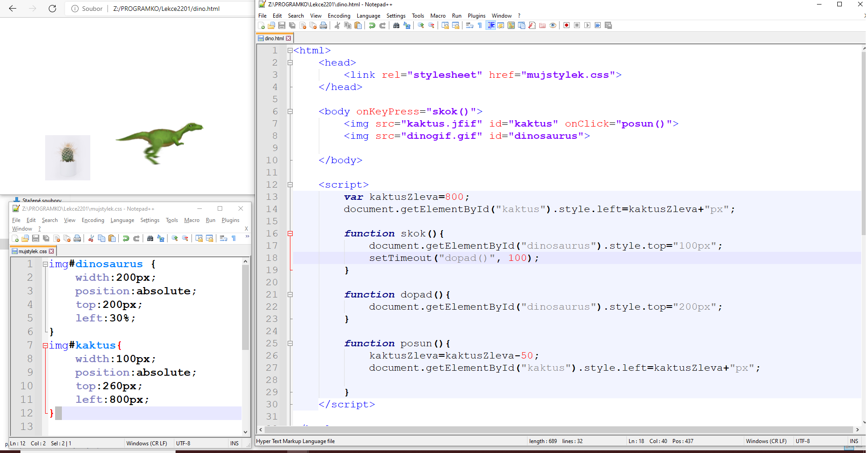This screenshot has width=868, height=453.
Task: Collapse the img#dinosaurus CSS block
Action: [x=45, y=264]
